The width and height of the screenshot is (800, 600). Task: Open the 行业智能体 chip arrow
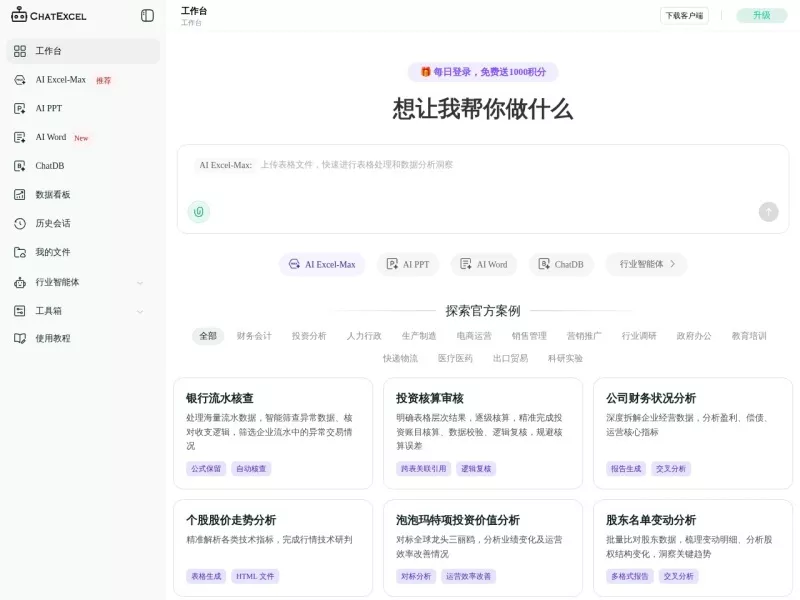point(672,264)
